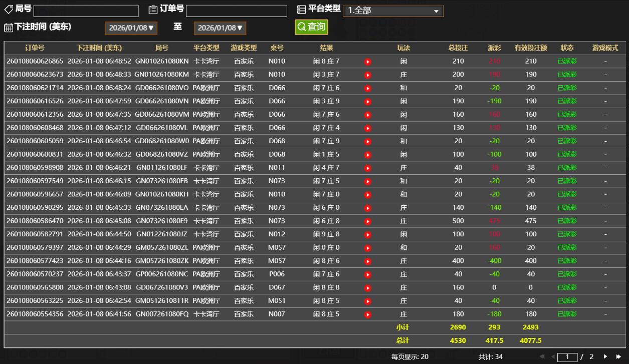The height and width of the screenshot is (364, 629).
Task: Play replay for round GM057261080ZK
Action: tap(368, 261)
